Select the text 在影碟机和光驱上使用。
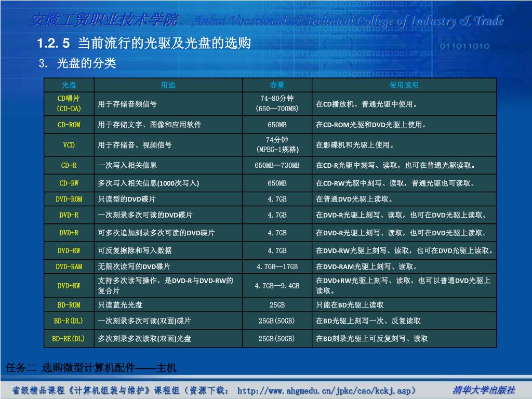This screenshot has height=399, width=532. [x=355, y=145]
